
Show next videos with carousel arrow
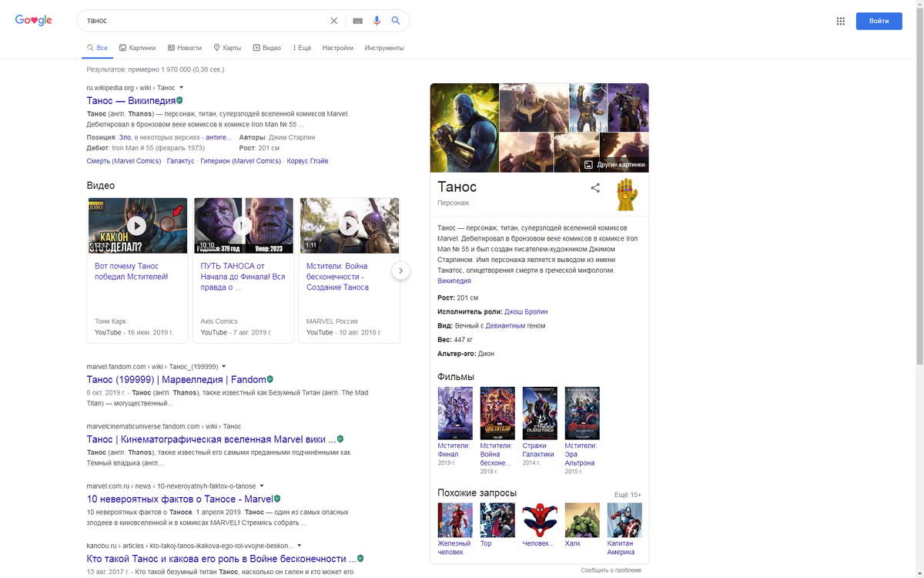point(400,271)
